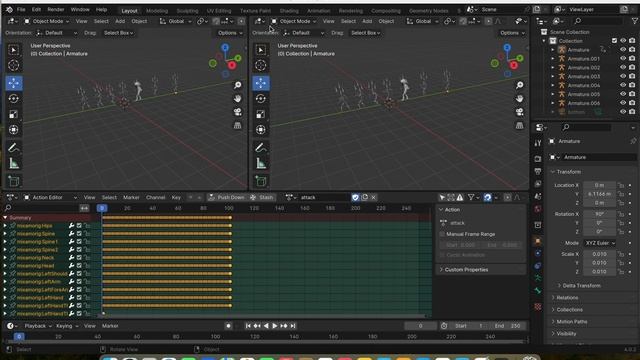Click the pan hand icon in left viewport

coord(237,98)
